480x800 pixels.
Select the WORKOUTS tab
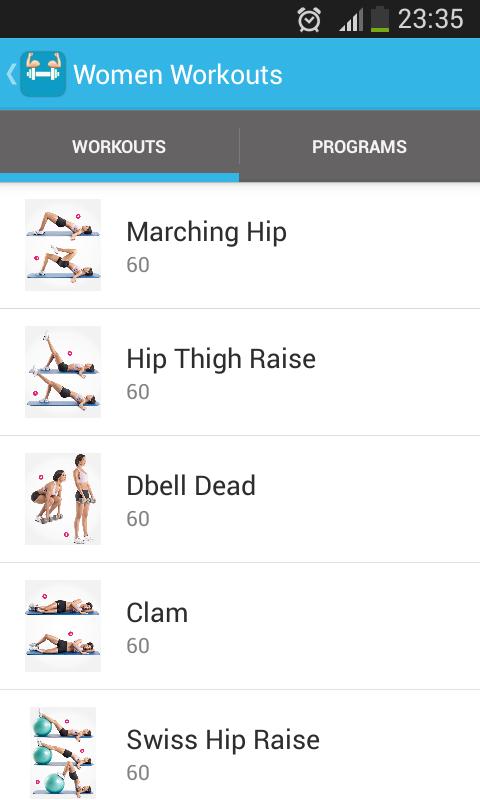click(x=119, y=146)
